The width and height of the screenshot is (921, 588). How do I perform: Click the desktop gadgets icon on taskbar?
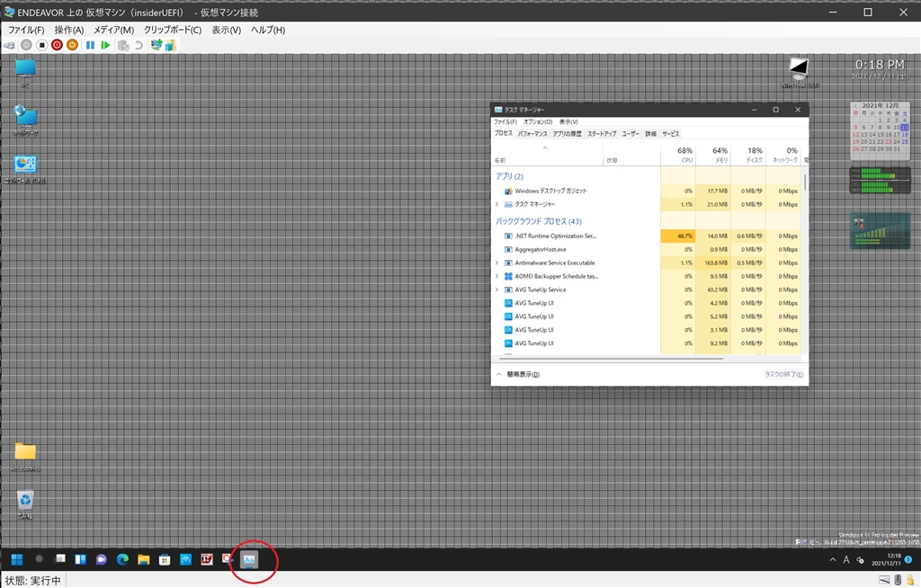(x=228, y=559)
